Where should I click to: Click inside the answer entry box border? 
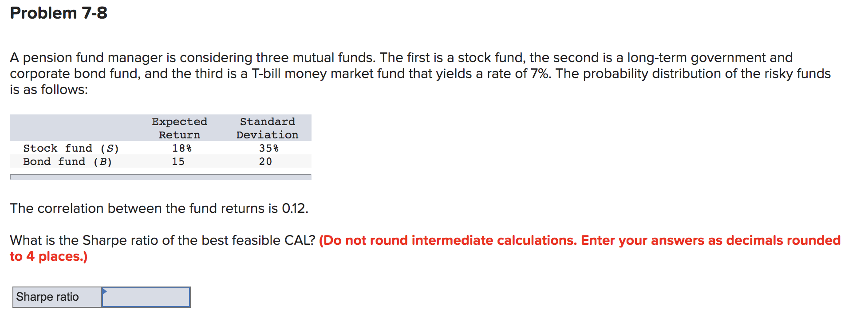point(146,297)
